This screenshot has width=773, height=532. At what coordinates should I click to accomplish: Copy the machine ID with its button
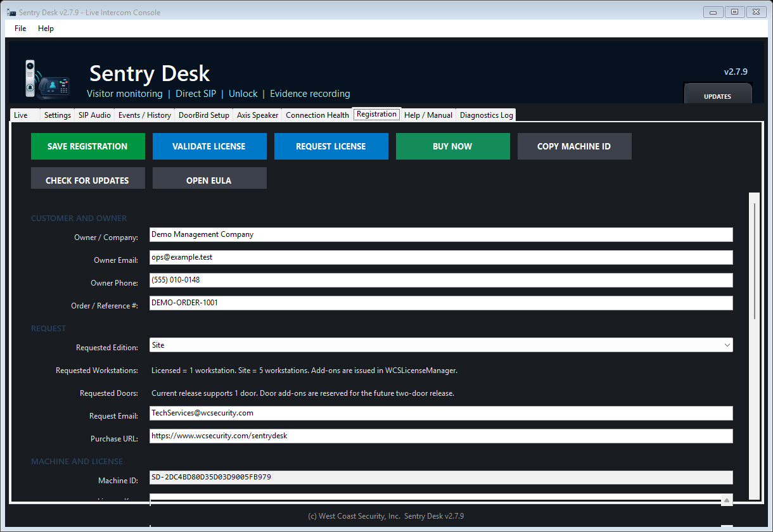[574, 146]
